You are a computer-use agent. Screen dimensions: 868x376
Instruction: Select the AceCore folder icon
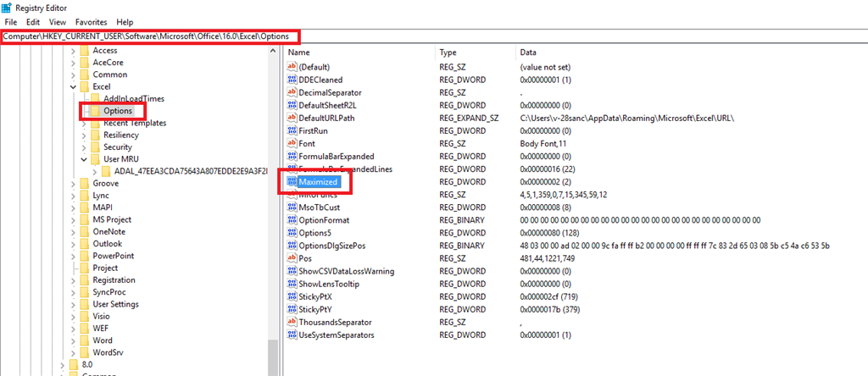pyautogui.click(x=84, y=63)
